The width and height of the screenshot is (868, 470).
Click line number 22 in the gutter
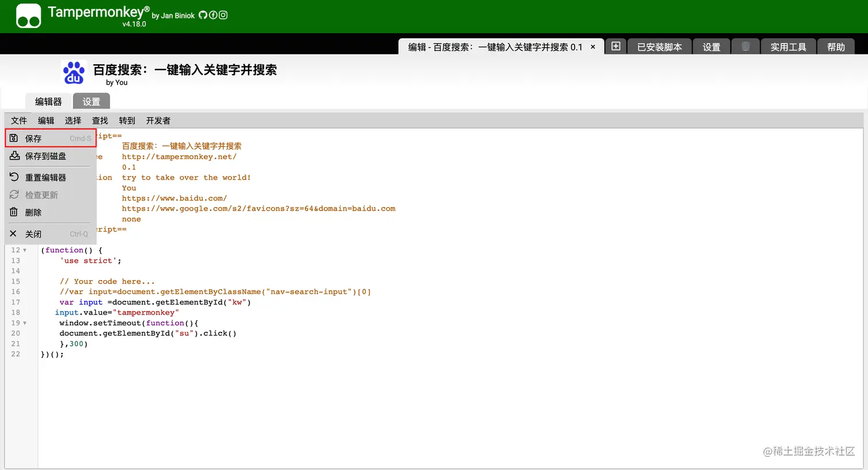tap(15, 354)
